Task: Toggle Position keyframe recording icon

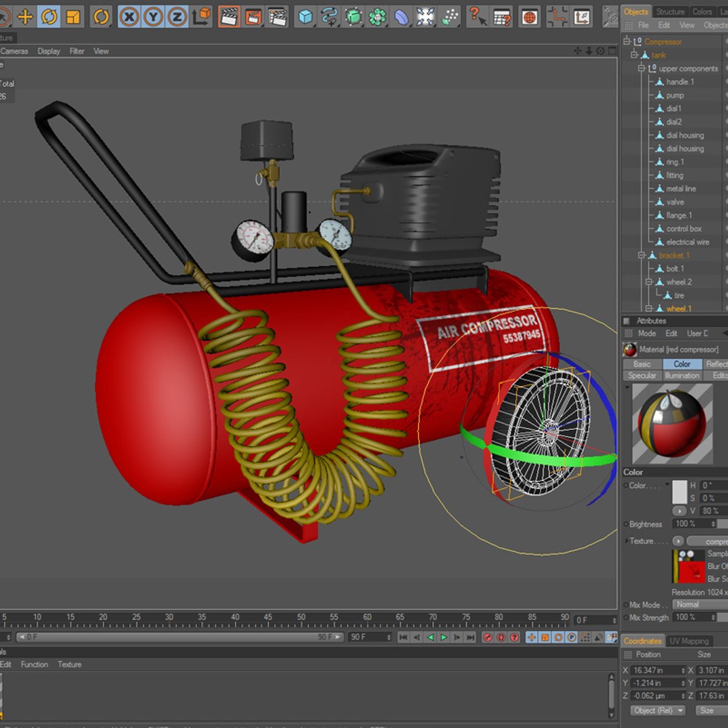Action: tap(532, 638)
